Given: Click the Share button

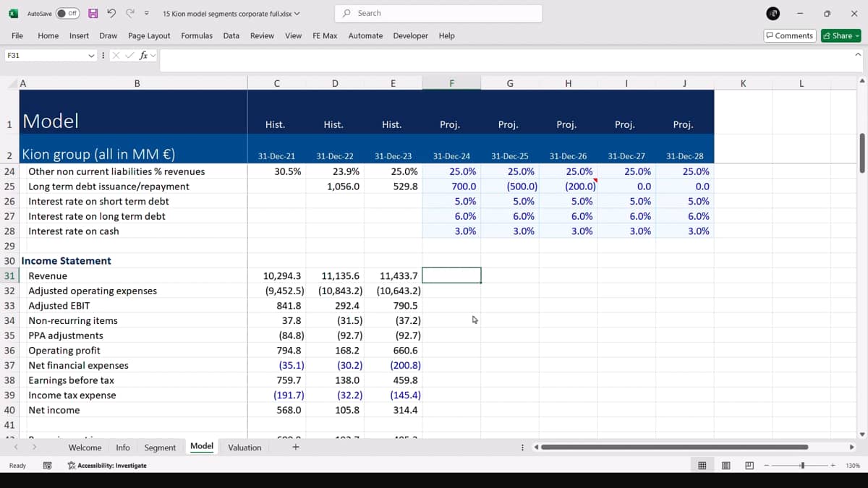Looking at the screenshot, I should point(841,35).
